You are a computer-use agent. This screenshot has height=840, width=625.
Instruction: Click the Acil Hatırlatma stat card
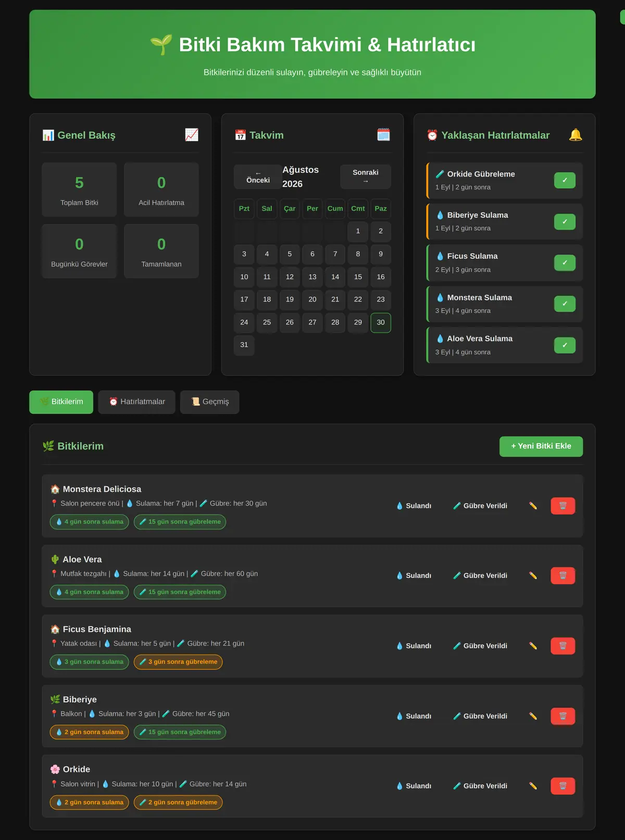[x=161, y=190]
